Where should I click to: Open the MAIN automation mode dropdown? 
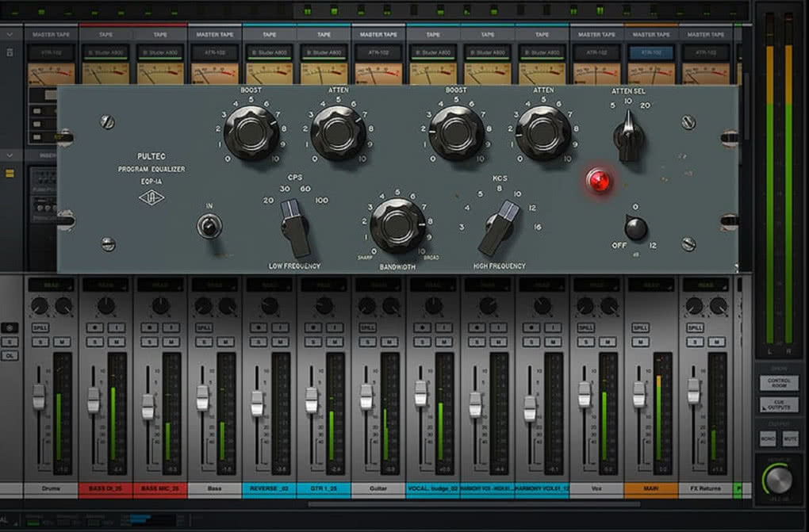tap(650, 285)
